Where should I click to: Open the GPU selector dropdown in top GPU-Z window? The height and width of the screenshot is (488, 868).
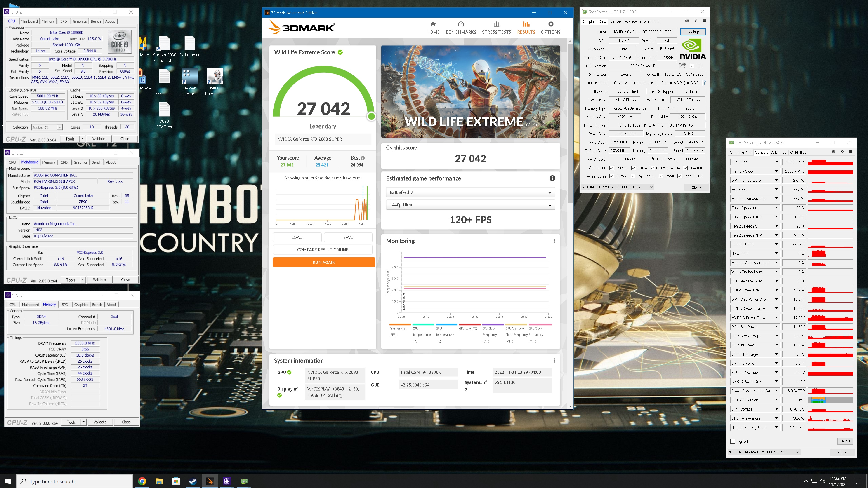[x=617, y=187]
